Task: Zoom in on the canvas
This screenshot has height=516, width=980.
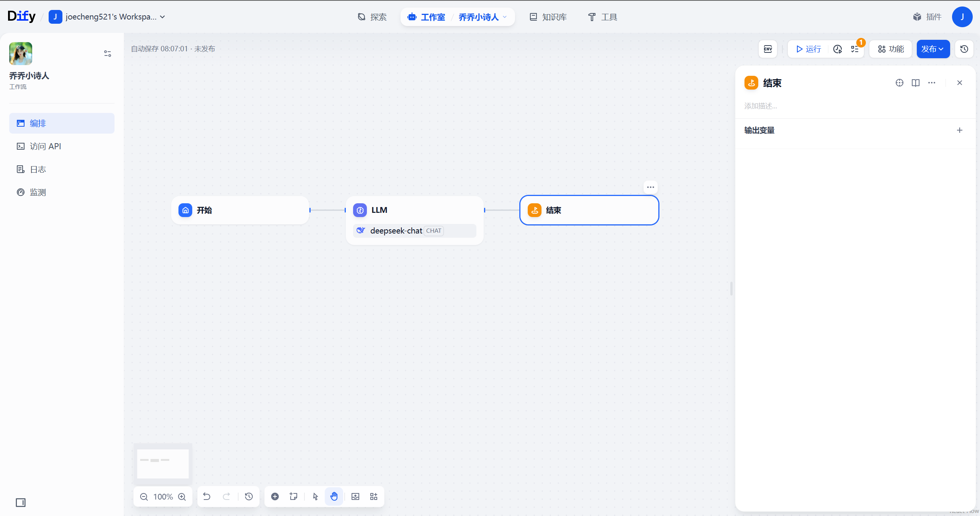Action: tap(182, 496)
